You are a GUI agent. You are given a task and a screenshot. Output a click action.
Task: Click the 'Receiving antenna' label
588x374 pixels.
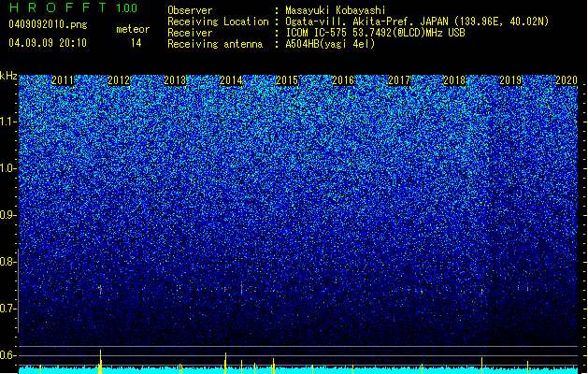pyautogui.click(x=215, y=44)
